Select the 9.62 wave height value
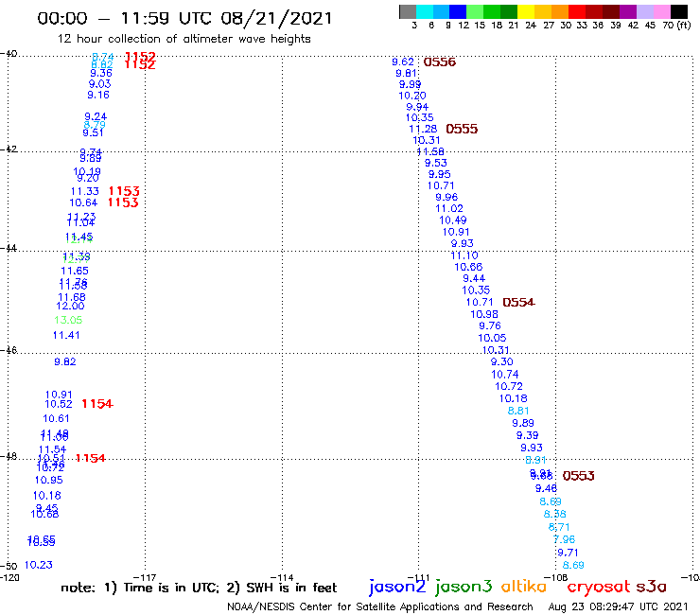This screenshot has height=615, width=700. tap(403, 61)
